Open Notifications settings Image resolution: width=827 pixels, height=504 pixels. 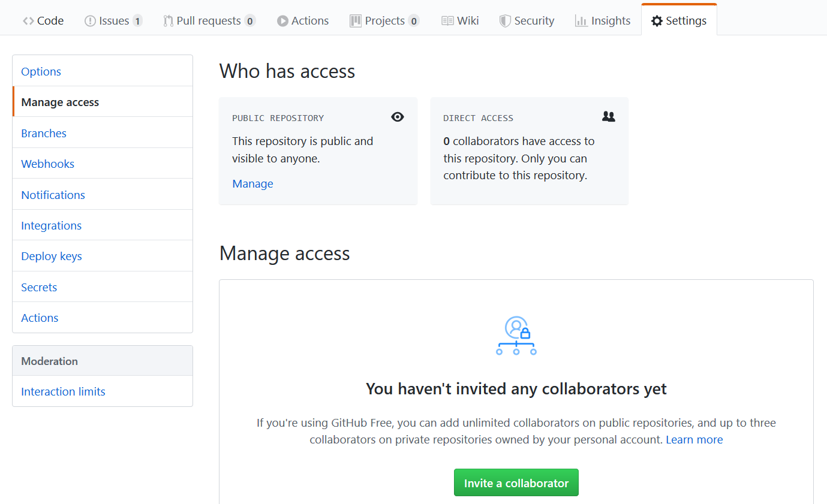pos(103,195)
